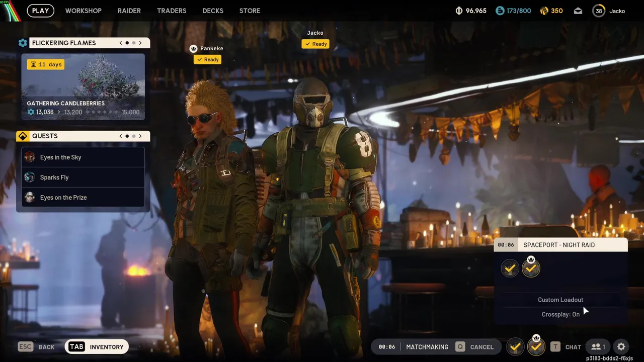
Task: Click the 00:06 timer in Spaceport panel
Action: [x=506, y=245]
